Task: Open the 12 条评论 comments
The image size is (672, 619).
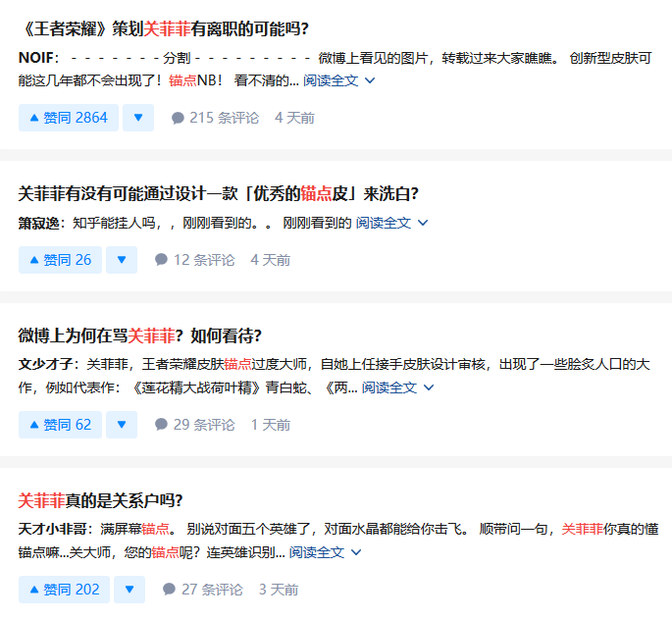Action: 194,260
